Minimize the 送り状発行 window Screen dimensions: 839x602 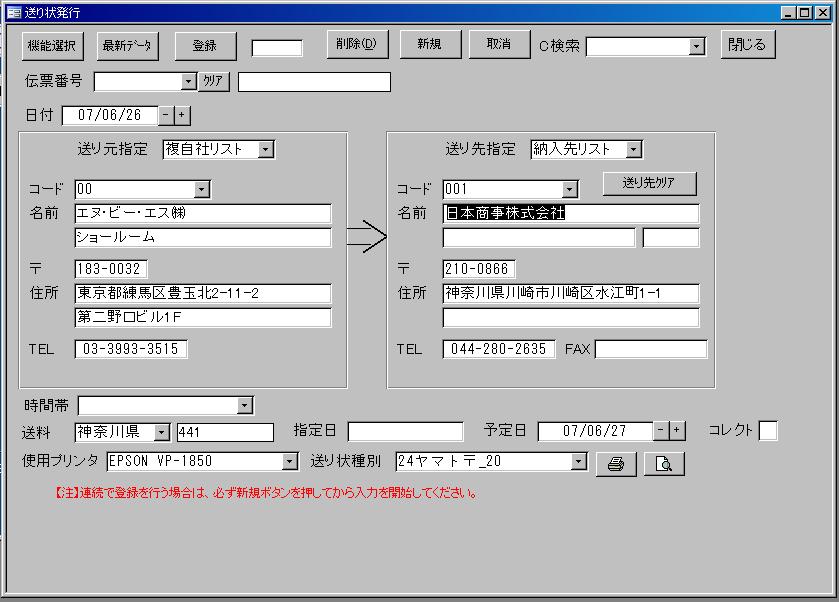[x=787, y=13]
